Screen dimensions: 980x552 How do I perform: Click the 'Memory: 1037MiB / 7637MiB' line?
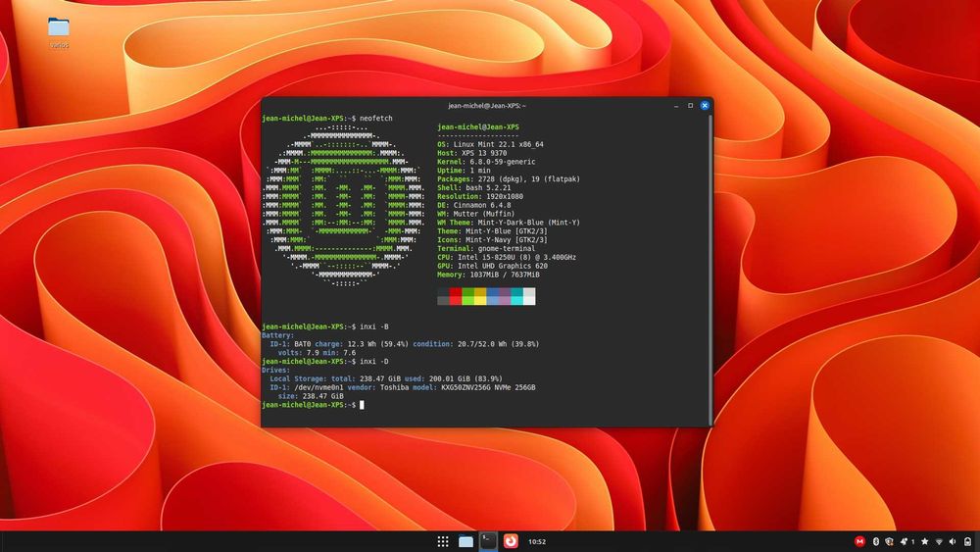[x=488, y=276]
